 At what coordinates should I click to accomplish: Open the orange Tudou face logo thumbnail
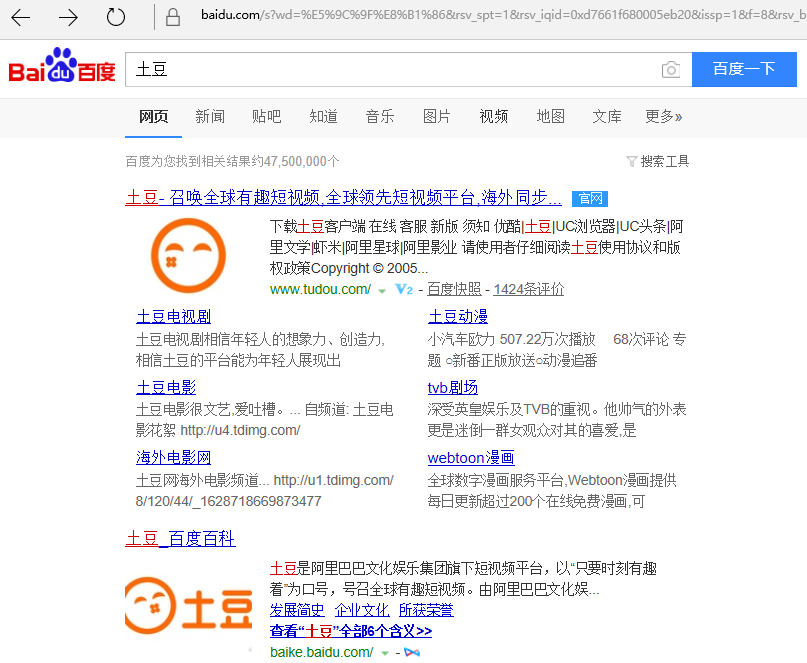coord(188,255)
